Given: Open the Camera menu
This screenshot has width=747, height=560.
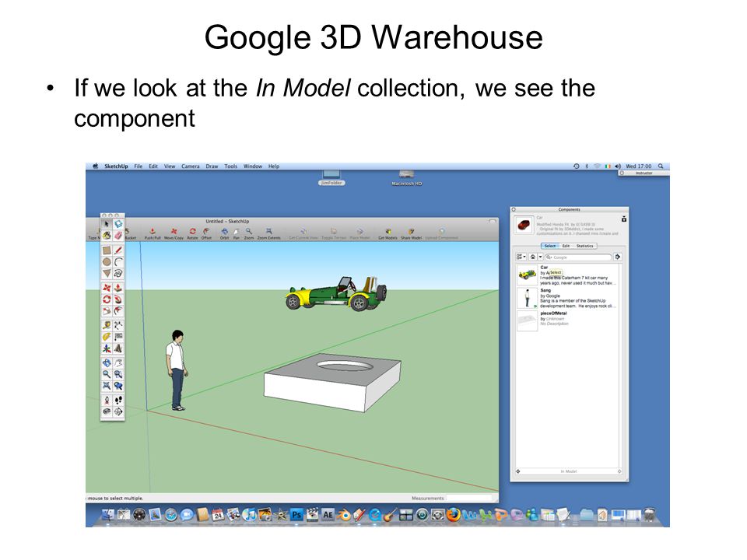Looking at the screenshot, I should [190, 166].
